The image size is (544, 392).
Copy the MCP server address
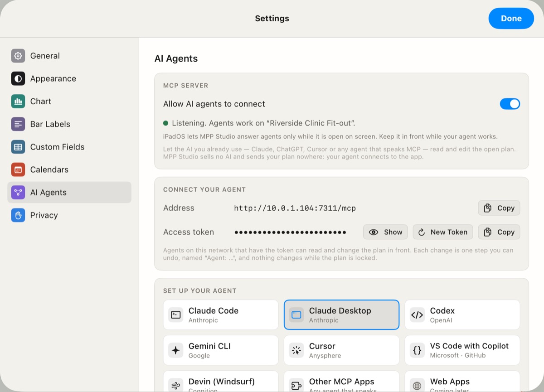[499, 208]
